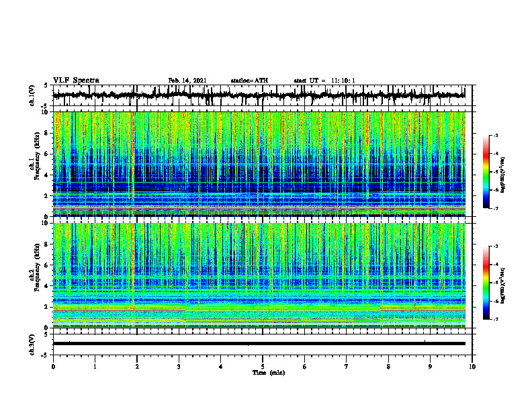Click the '-3' label on ch.2 color scale
This screenshot has height=411, width=532.
click(x=496, y=246)
